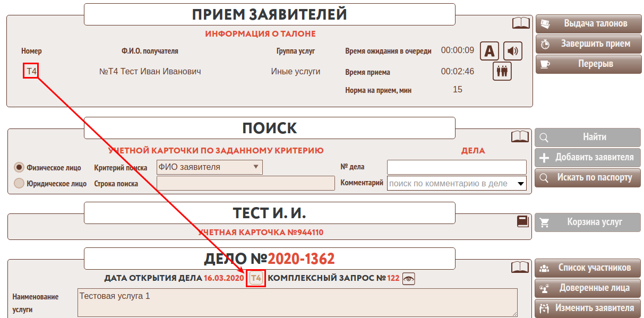
Task: Click the people group icon button
Action: click(x=502, y=71)
